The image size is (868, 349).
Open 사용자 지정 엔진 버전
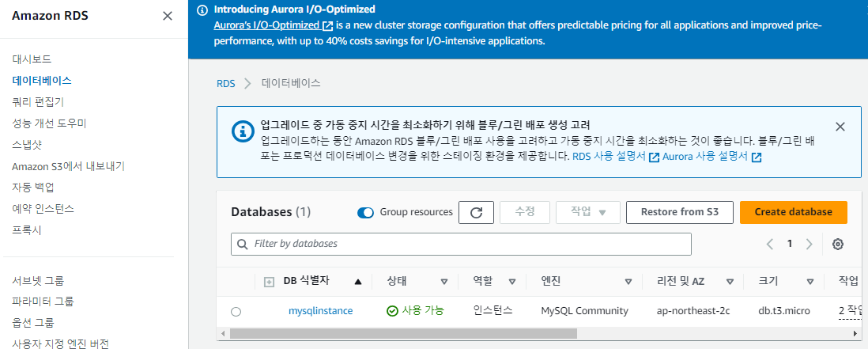pos(60,343)
